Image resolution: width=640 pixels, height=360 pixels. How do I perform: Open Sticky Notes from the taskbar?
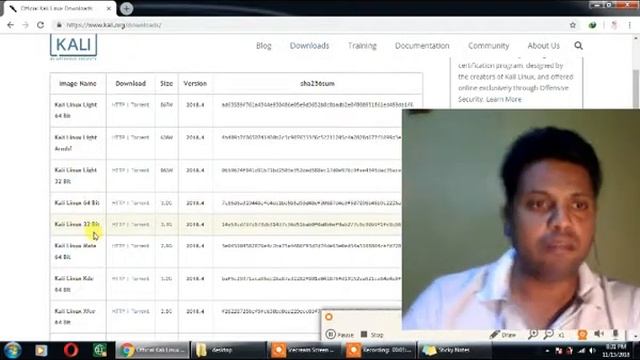coord(455,350)
